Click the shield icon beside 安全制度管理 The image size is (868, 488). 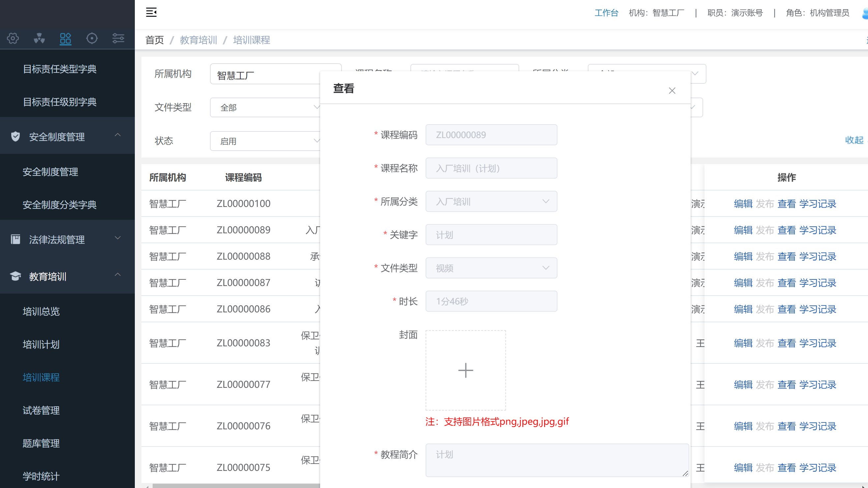click(x=15, y=137)
